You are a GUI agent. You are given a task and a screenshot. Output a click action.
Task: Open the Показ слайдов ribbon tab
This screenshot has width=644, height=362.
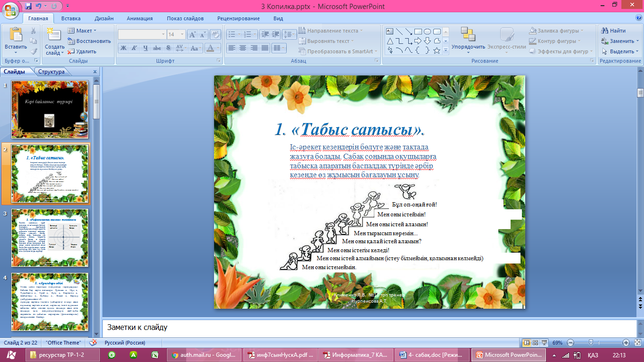(x=185, y=18)
